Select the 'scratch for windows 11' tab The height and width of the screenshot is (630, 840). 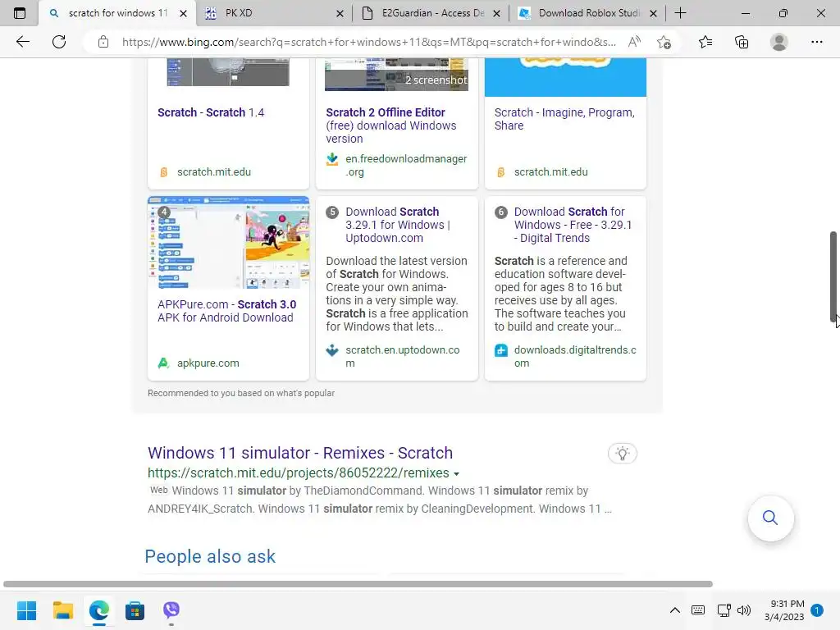(117, 13)
